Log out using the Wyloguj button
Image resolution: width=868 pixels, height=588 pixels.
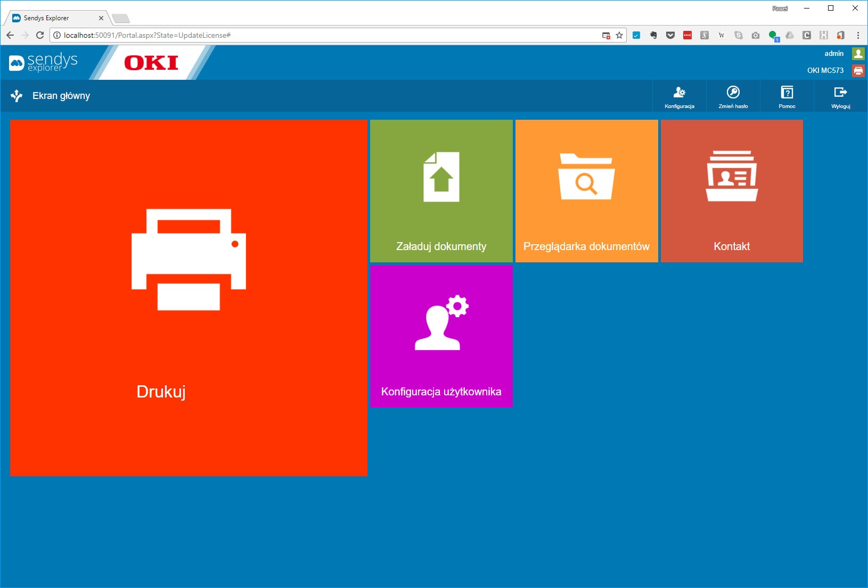tap(840, 96)
